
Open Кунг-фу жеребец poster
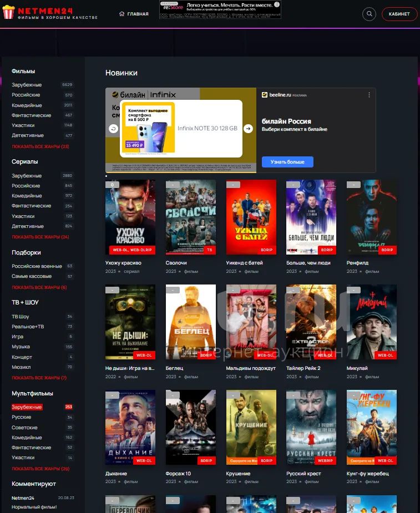tap(372, 427)
